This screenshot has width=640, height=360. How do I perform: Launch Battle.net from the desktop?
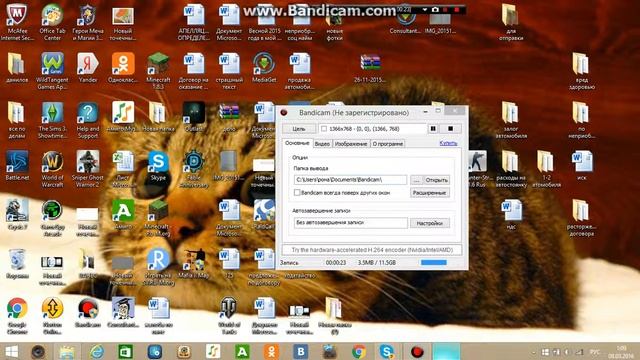pyautogui.click(x=17, y=166)
